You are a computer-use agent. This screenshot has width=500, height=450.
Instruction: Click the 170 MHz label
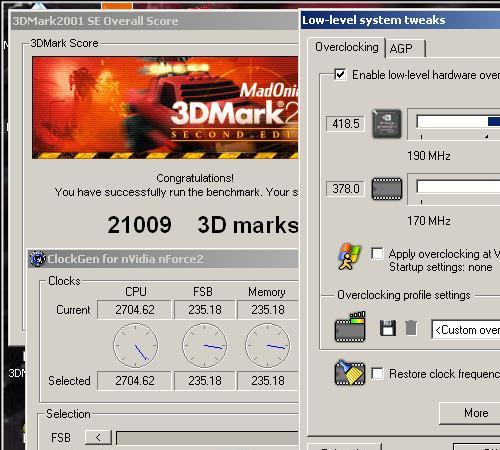(429, 221)
